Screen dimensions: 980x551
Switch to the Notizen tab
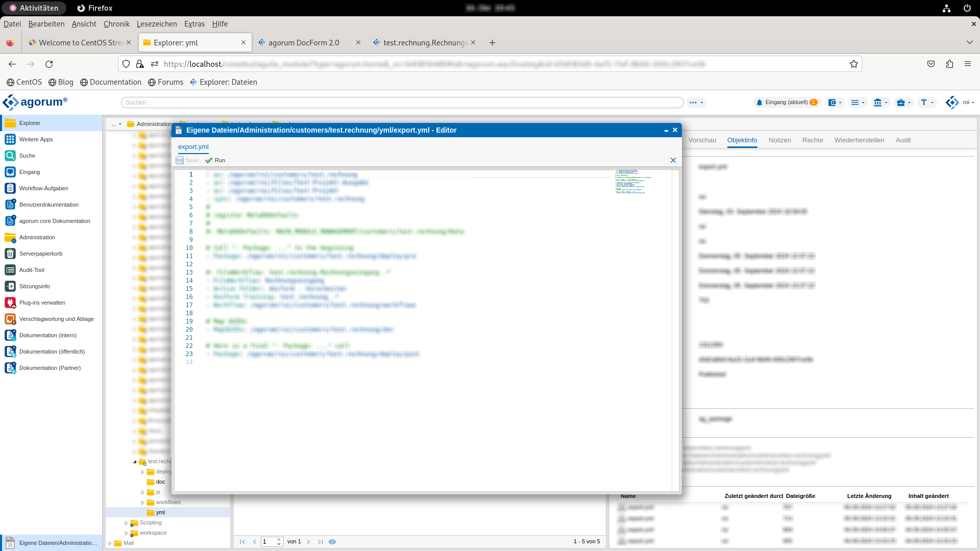click(780, 140)
